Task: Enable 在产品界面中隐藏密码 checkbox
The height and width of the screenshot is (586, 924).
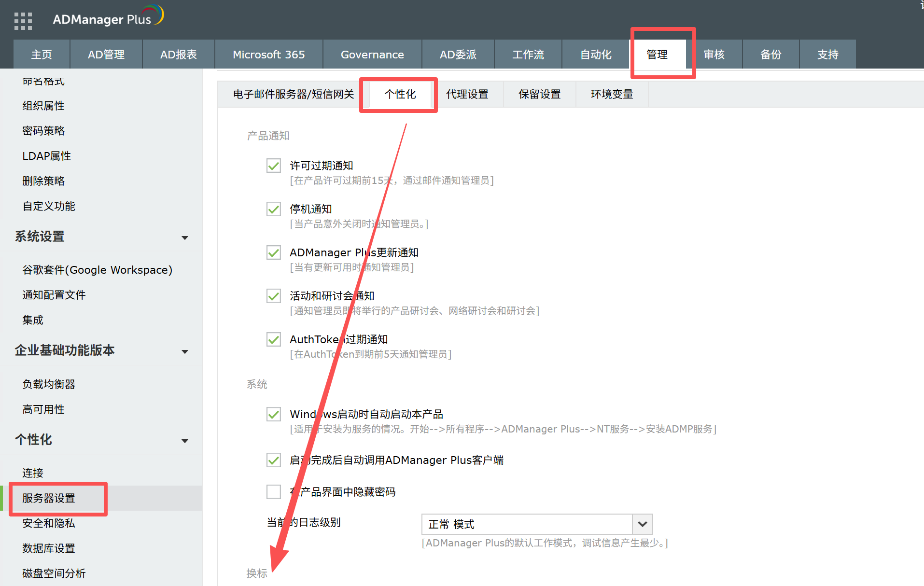Action: [x=274, y=492]
